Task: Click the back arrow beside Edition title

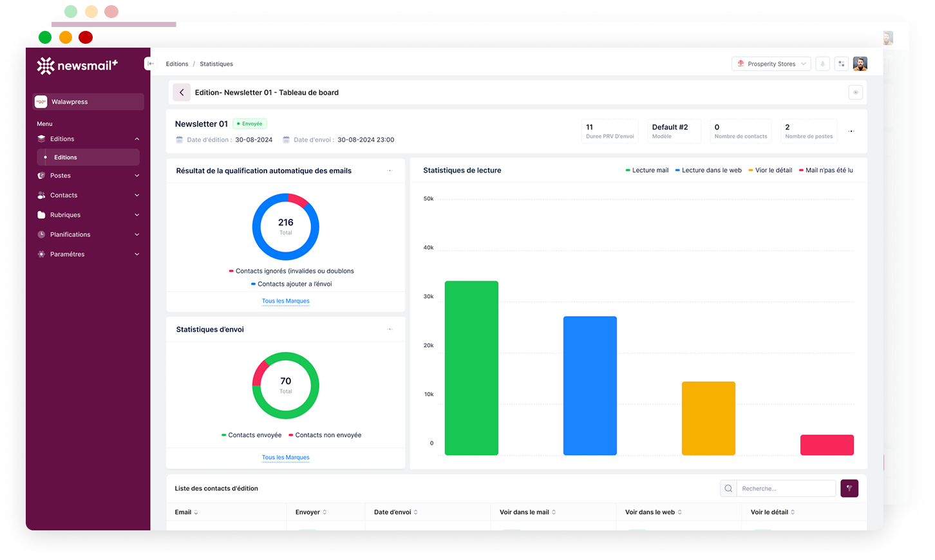Action: 182,93
